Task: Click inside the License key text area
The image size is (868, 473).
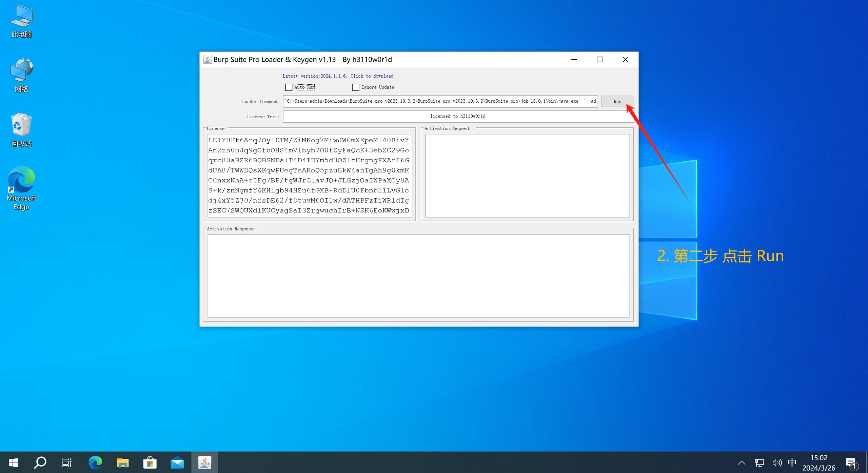Action: coord(310,176)
